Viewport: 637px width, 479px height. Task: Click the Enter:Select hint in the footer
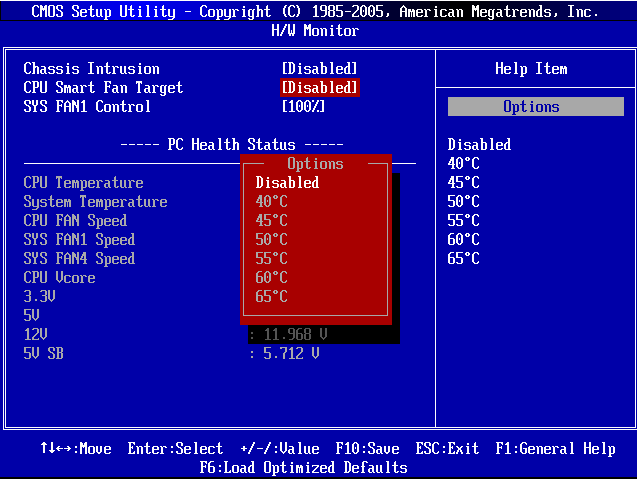(175, 449)
